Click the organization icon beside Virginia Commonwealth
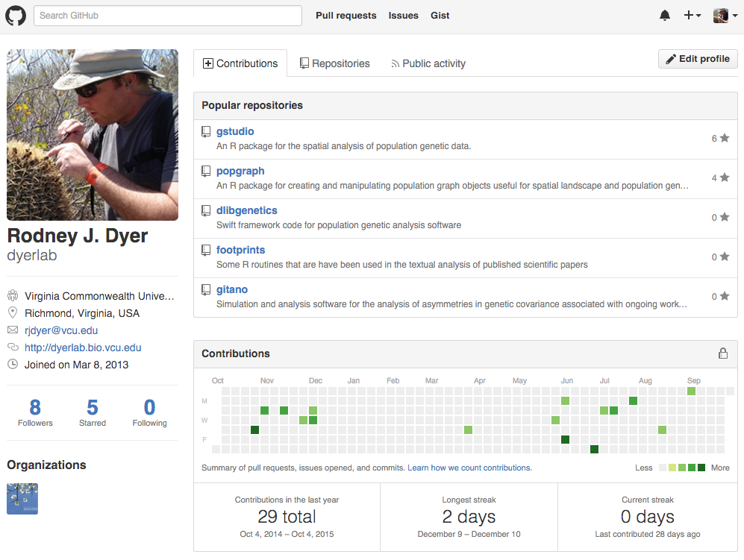The width and height of the screenshot is (744, 560). pos(13,295)
